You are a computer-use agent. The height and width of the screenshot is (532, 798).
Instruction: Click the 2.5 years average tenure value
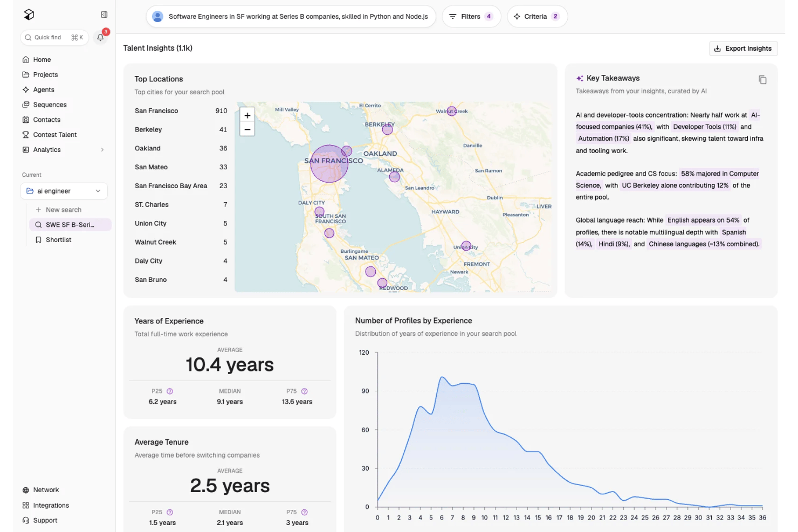click(x=230, y=486)
